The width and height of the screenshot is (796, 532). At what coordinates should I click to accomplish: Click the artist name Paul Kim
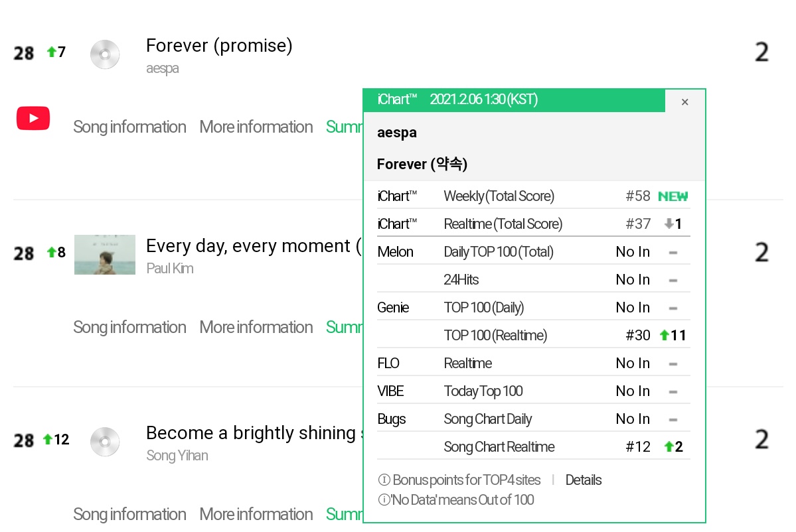coord(169,268)
